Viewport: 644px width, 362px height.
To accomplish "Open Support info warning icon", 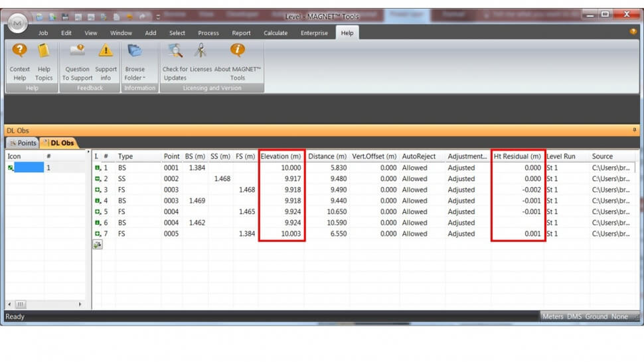I will 106,50.
